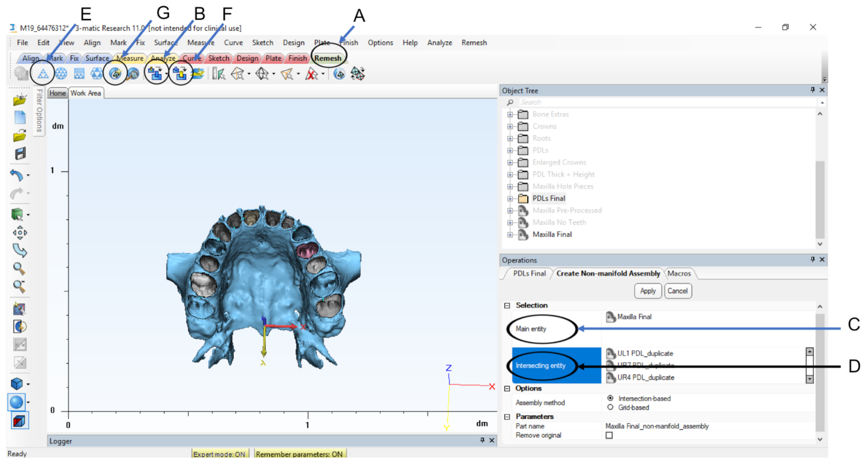Click the Part name value field
Image resolution: width=868 pixels, height=466 pixels.
(x=709, y=426)
